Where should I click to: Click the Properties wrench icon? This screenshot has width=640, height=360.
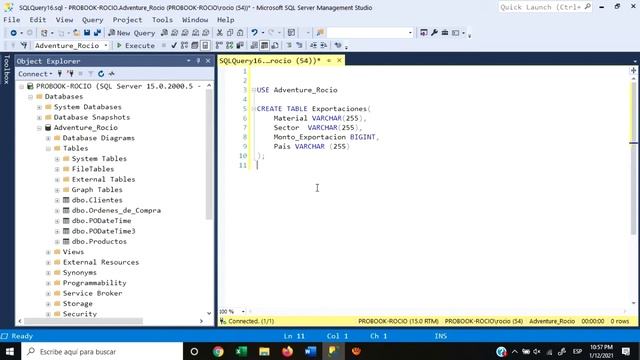(434, 33)
